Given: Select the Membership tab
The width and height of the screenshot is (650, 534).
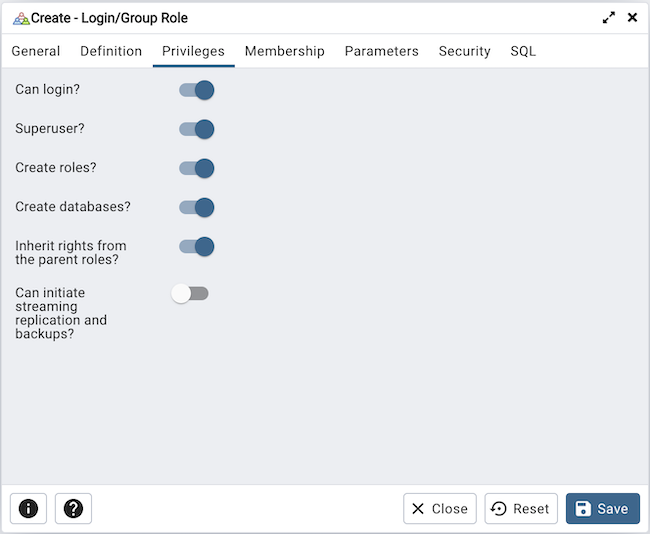Looking at the screenshot, I should [284, 51].
